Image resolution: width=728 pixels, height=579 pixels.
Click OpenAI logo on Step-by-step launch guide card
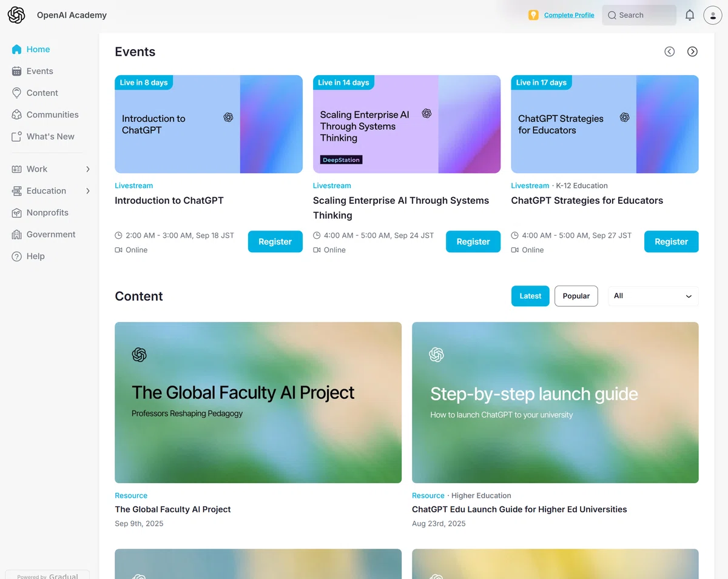[x=436, y=355]
